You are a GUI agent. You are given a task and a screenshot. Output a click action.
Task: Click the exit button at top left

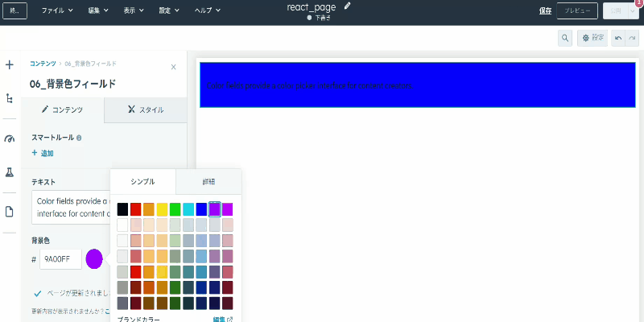[14, 11]
